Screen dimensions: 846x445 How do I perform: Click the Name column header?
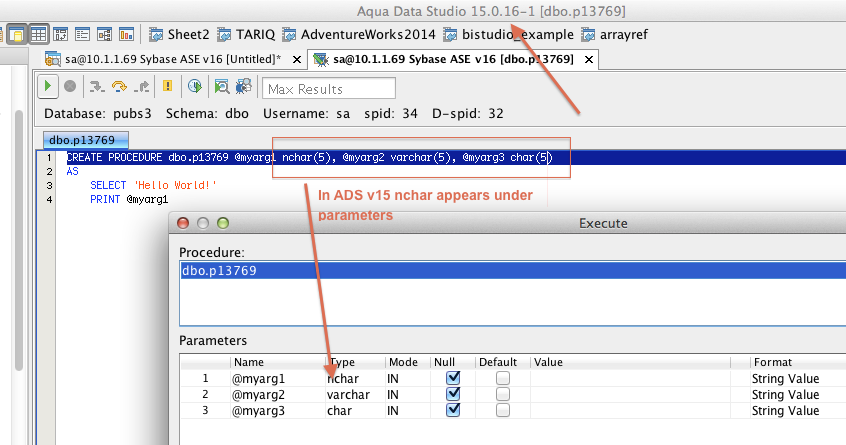tap(277, 362)
